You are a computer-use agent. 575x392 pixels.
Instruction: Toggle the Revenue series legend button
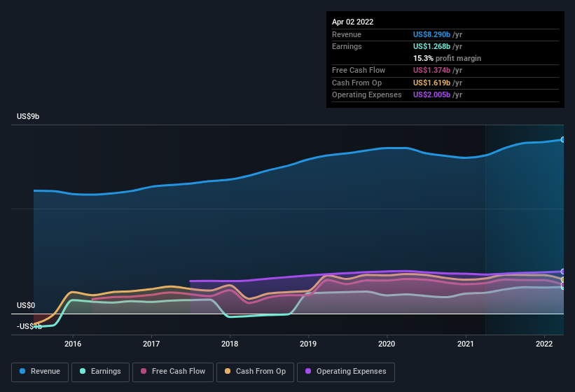[40, 372]
